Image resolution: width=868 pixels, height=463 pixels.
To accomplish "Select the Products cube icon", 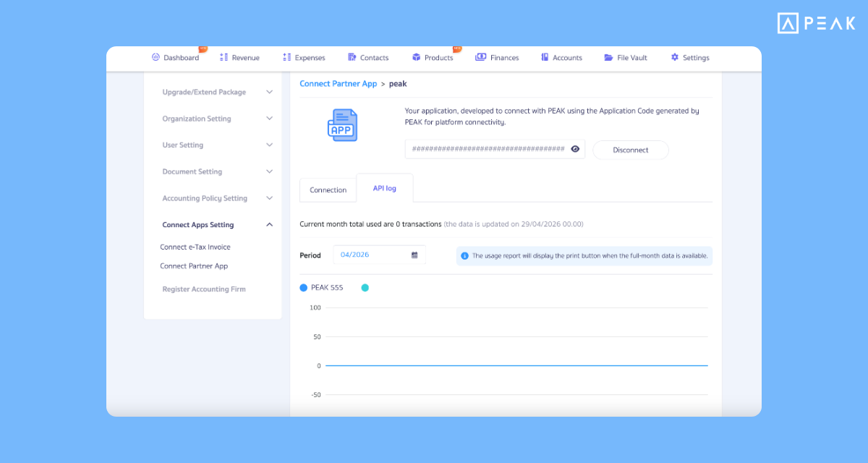I will (x=415, y=56).
